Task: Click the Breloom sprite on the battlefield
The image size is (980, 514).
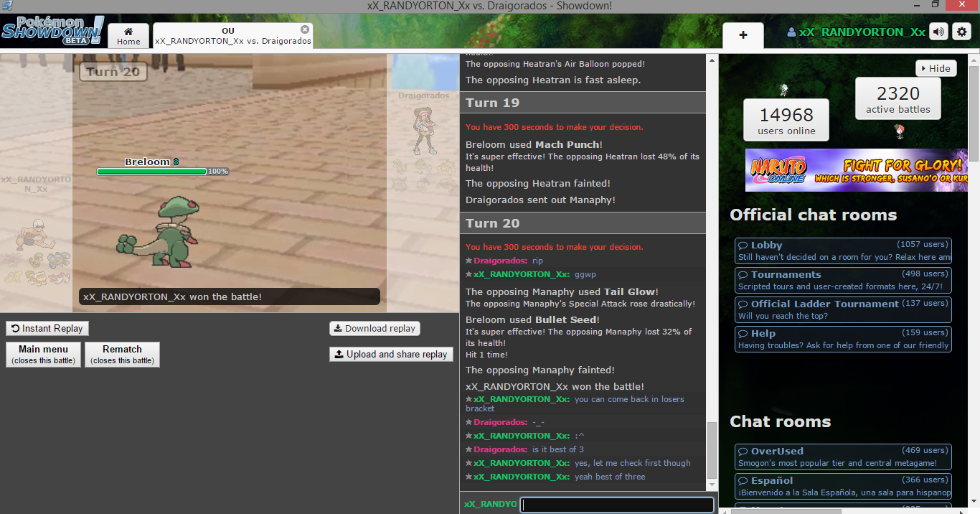Action: 159,231
